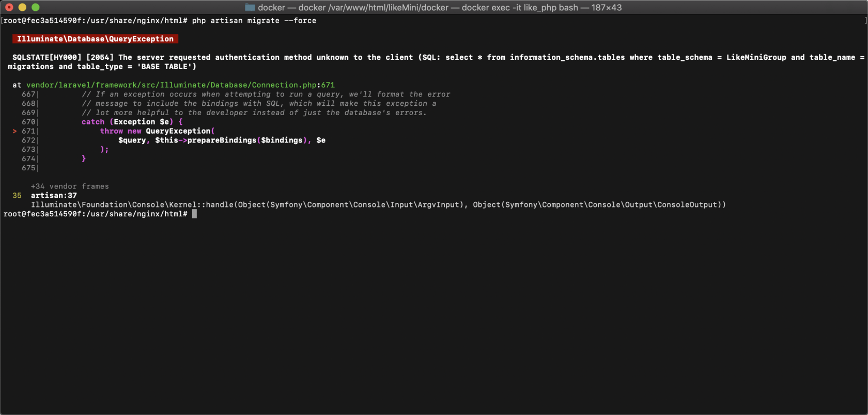Click the closing brace on line 674

84,159
